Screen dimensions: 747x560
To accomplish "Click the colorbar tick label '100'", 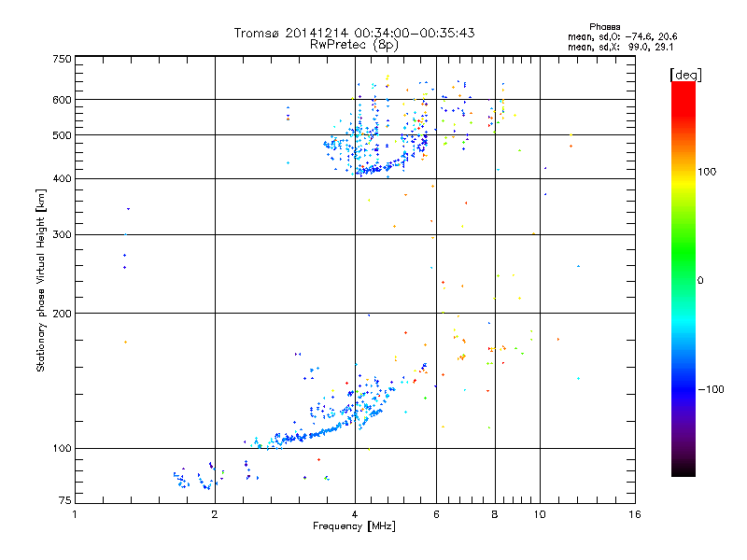I will pyautogui.click(x=707, y=172).
